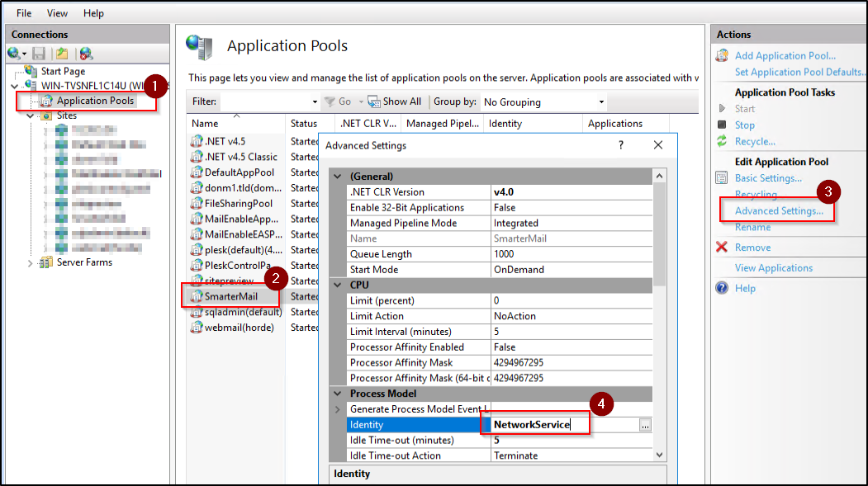This screenshot has width=868, height=486.
Task: Click the Advanced Settings help question mark
Action: [621, 145]
